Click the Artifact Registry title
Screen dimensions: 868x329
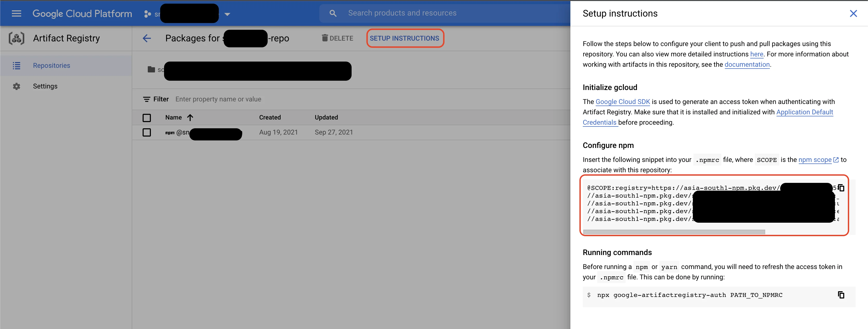tap(66, 38)
